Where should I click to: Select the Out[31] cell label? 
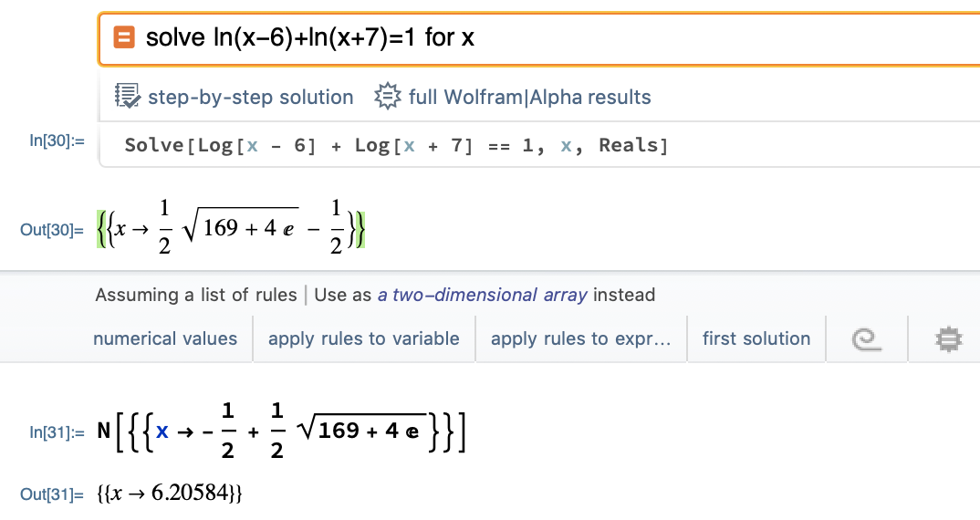(x=54, y=494)
